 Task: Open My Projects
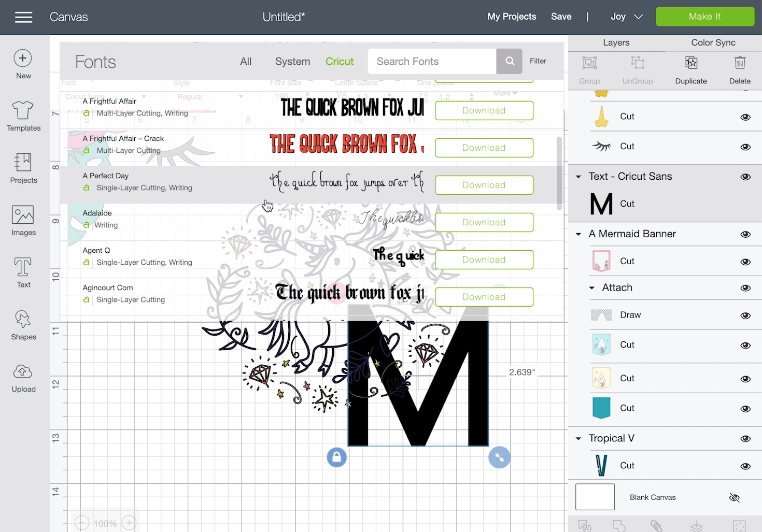coord(512,17)
